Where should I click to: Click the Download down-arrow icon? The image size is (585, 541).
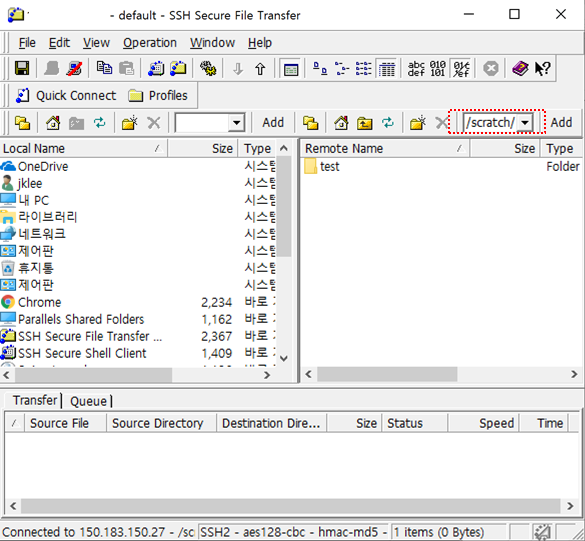coord(238,69)
